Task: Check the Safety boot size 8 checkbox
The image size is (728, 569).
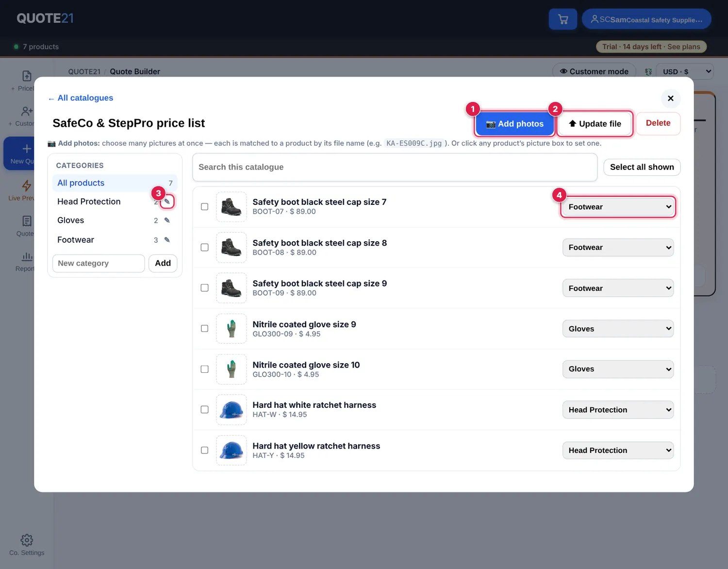Action: point(205,248)
